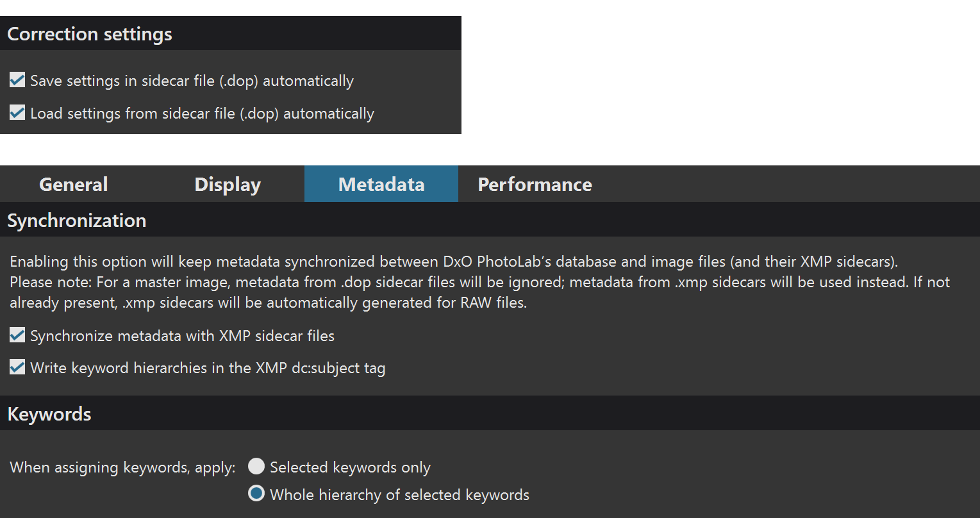Click the Keywords section header

coord(49,414)
